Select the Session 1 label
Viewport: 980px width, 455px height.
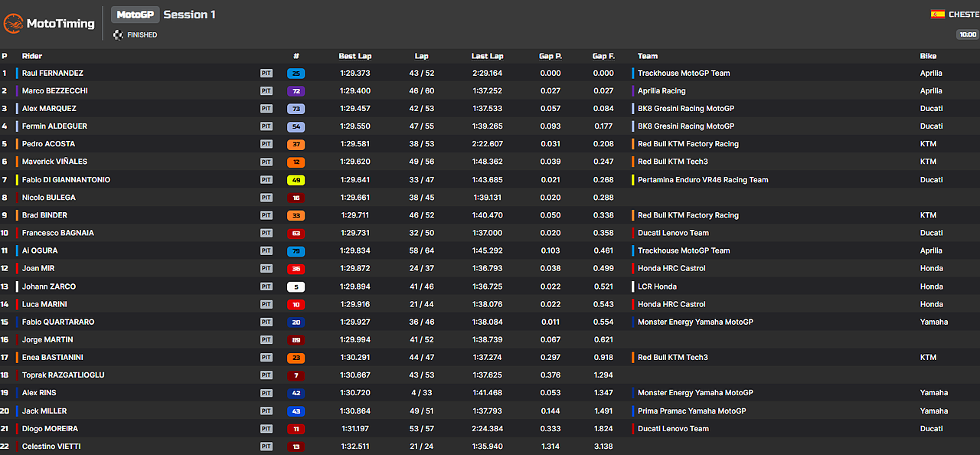point(188,14)
